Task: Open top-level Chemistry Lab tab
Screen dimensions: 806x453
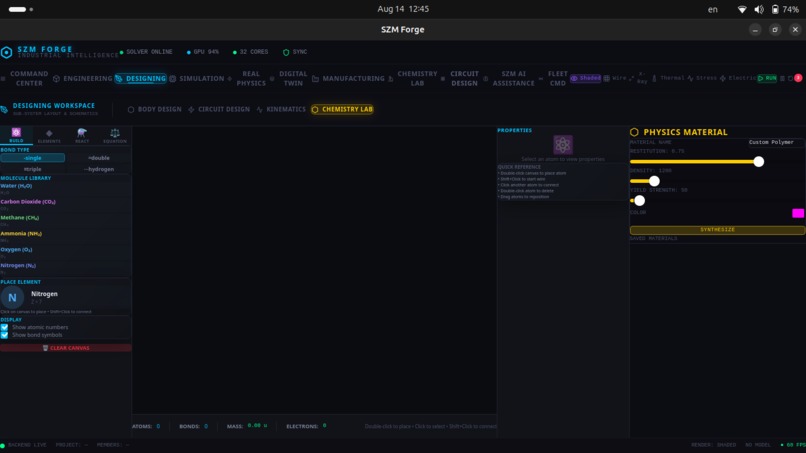Action: tap(413, 78)
